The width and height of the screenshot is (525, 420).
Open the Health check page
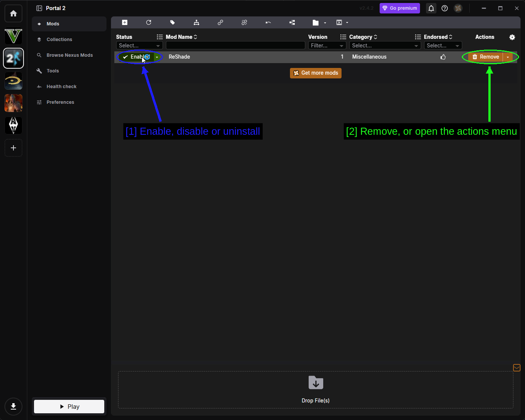tap(69, 87)
